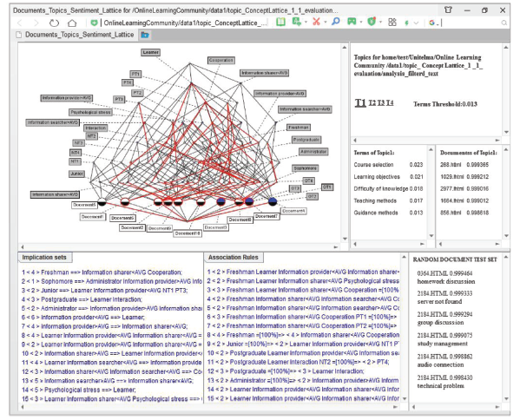This screenshot has height=420, width=520.
Task: Click the lattice panel vertical scrollbar up arrow
Action: [x=345, y=48]
